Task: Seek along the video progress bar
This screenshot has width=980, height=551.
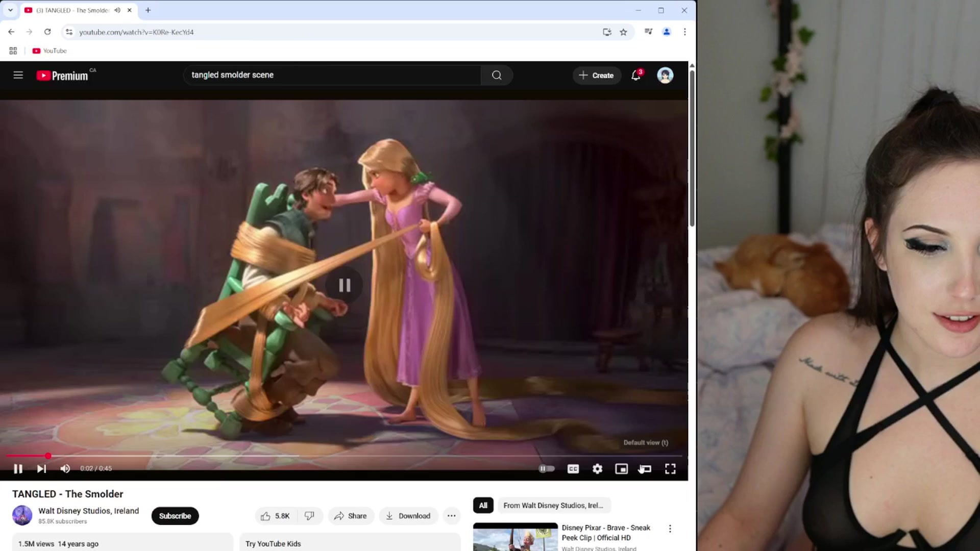Action: [x=344, y=456]
